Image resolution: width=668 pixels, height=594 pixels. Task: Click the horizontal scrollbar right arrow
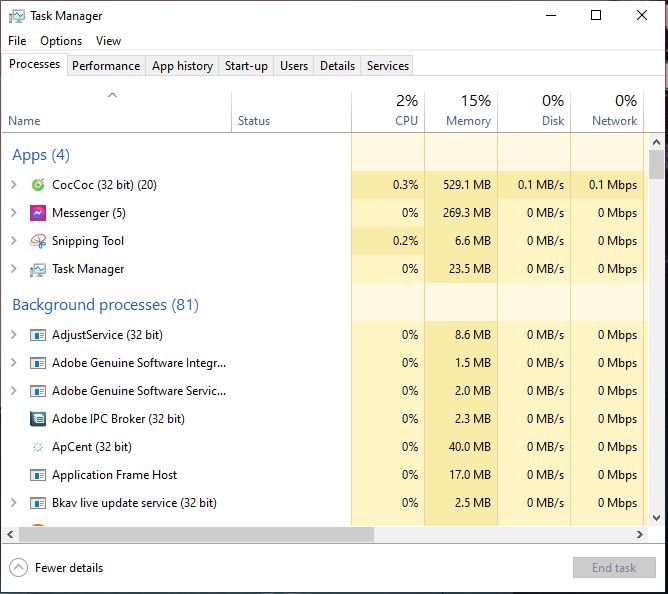pyautogui.click(x=639, y=535)
